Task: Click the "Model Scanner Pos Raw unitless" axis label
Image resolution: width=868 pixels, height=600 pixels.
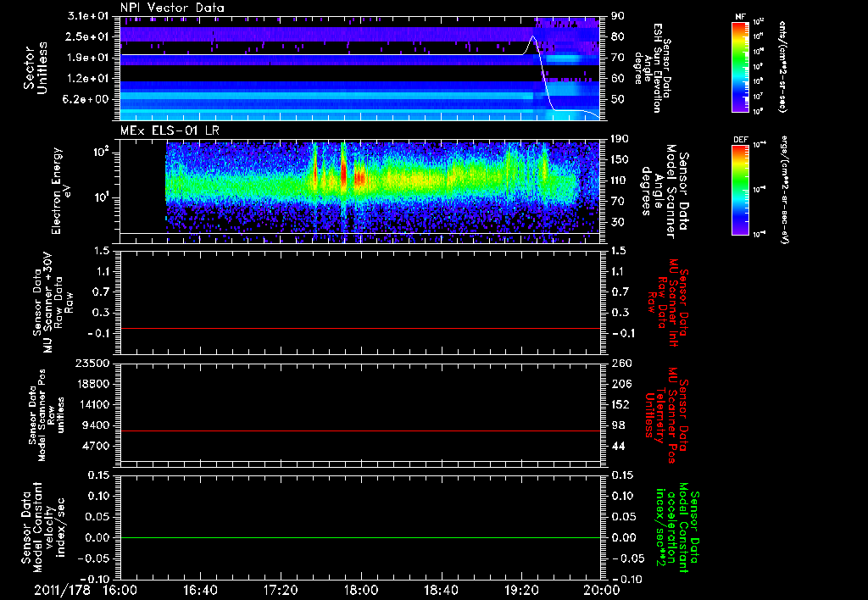Action: [x=47, y=415]
